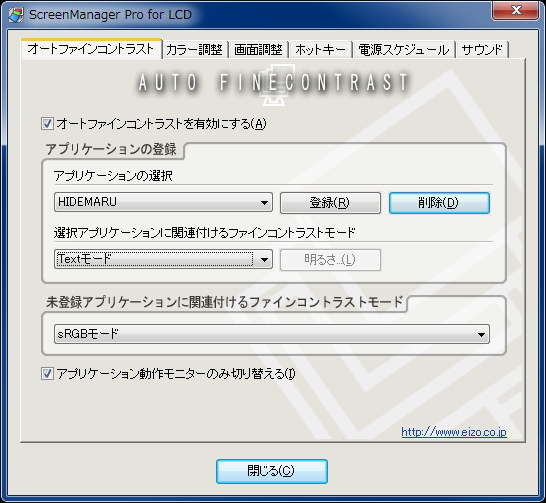Image resolution: width=546 pixels, height=503 pixels.
Task: Click the 未登録アプリケーション group heading text
Action: tap(225, 302)
